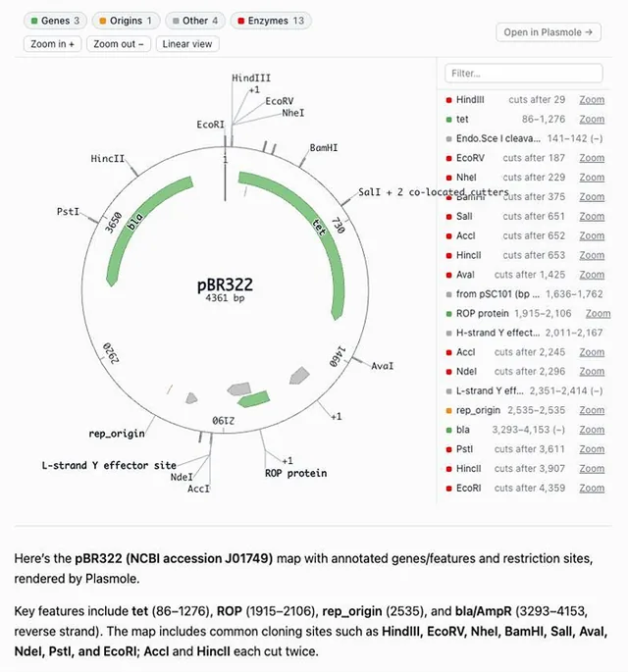The image size is (628, 672).
Task: Click the L-strand Y effector site map label
Action: click(109, 465)
